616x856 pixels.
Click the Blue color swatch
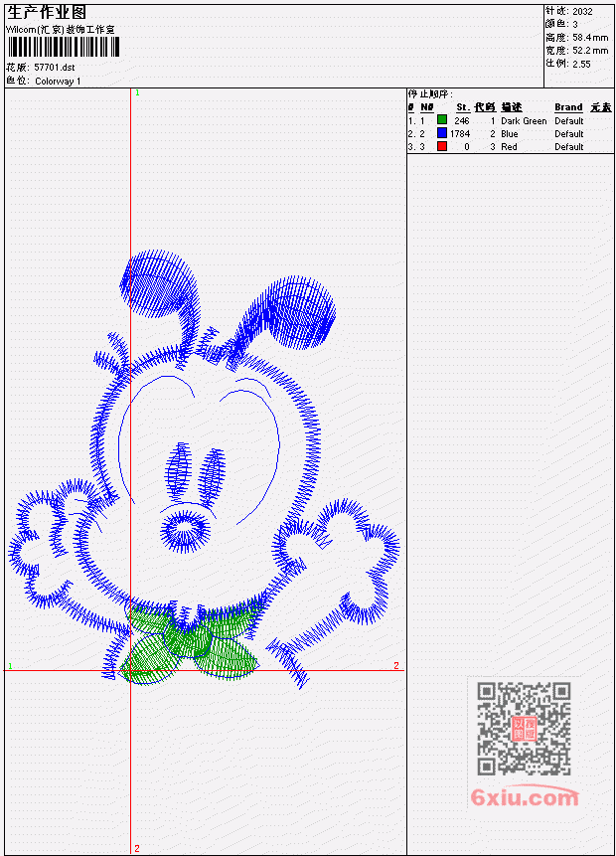[x=442, y=133]
